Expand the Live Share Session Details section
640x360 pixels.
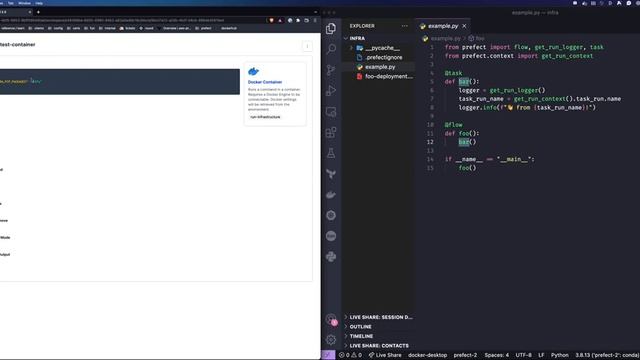tap(378, 317)
